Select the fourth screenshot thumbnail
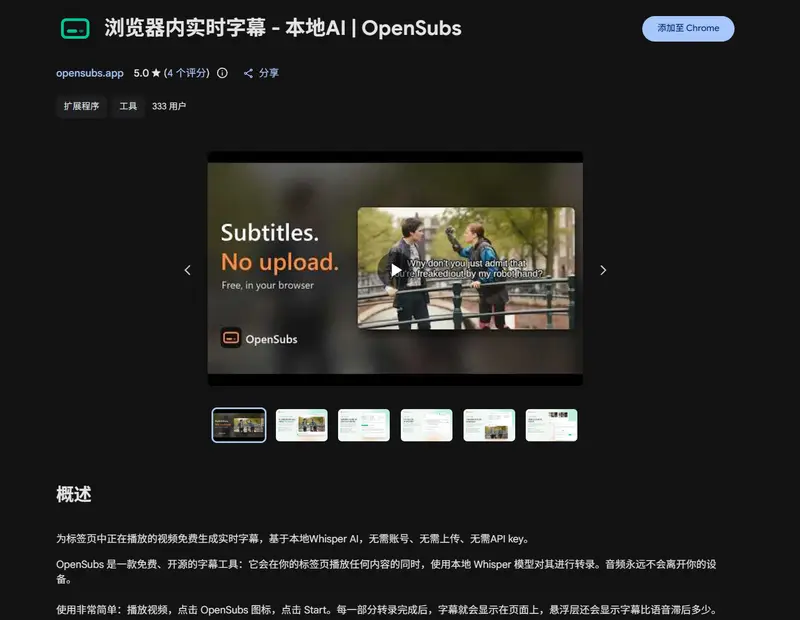The height and width of the screenshot is (620, 800). tap(427, 425)
